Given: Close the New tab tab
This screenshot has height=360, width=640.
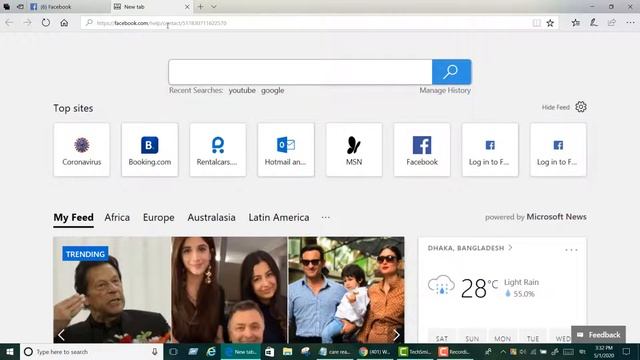Looking at the screenshot, I should pyautogui.click(x=187, y=7).
